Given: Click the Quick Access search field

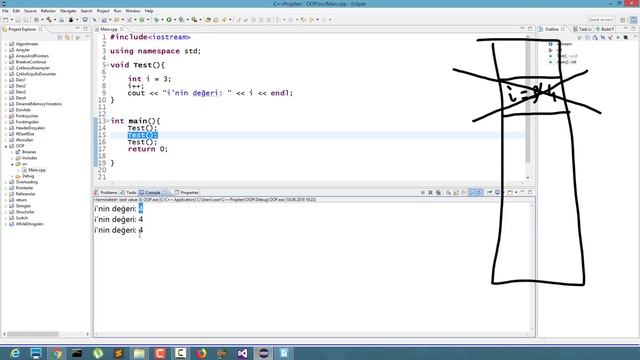Looking at the screenshot, I should 600,20.
